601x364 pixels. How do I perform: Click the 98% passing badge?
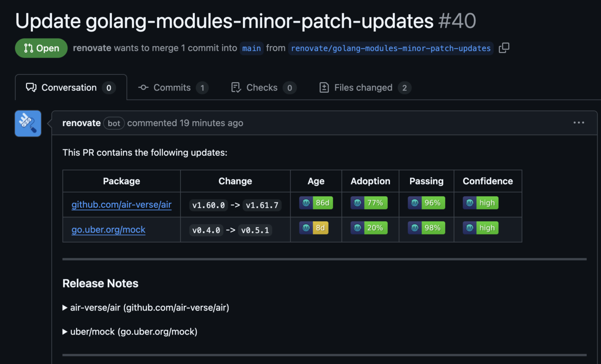(x=426, y=228)
